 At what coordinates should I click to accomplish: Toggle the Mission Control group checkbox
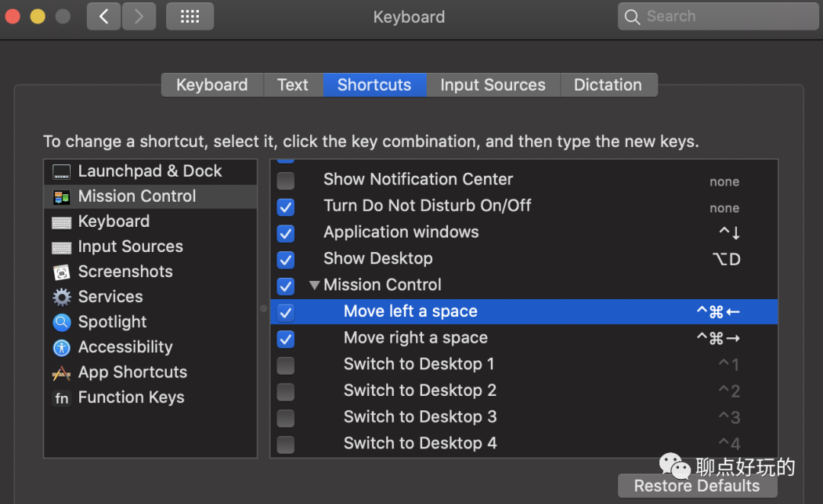click(x=286, y=285)
